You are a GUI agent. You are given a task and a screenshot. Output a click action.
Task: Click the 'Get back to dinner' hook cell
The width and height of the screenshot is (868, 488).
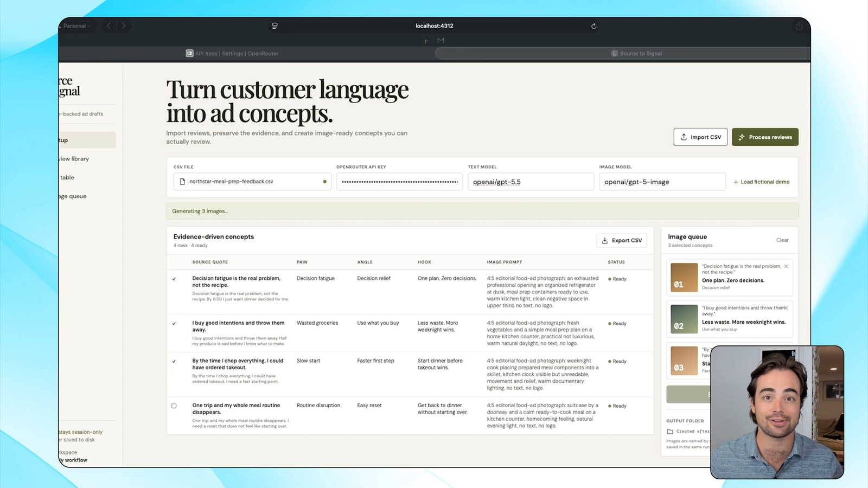(x=443, y=409)
